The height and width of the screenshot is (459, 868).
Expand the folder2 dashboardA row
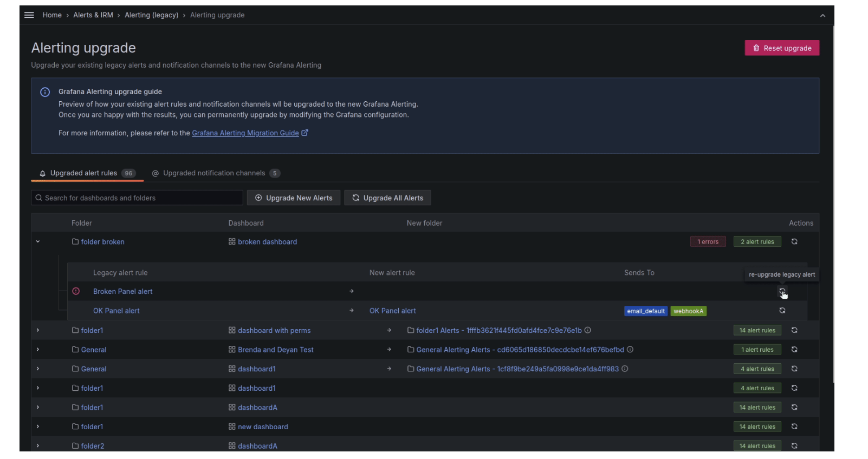pyautogui.click(x=38, y=446)
